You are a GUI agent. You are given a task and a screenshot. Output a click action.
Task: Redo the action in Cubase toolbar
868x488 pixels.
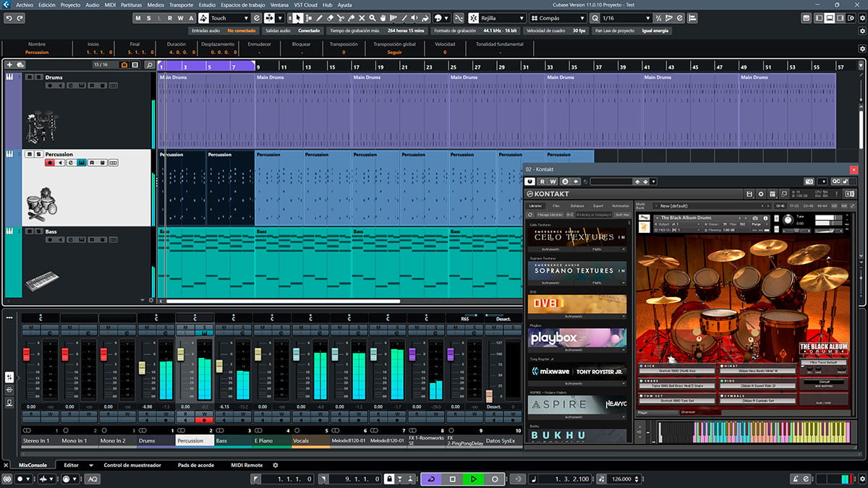tap(21, 18)
